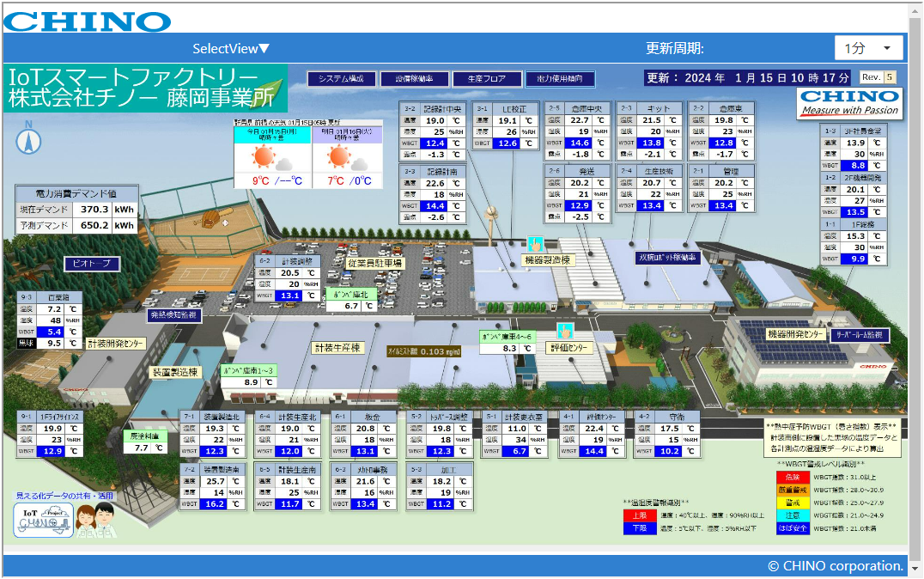Switch to the 設備稼働率 view
924x579 pixels.
click(414, 79)
